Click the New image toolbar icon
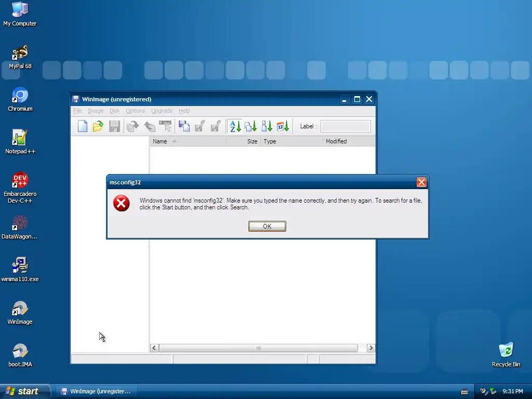Image resolution: width=532 pixels, height=399 pixels. tap(83, 126)
